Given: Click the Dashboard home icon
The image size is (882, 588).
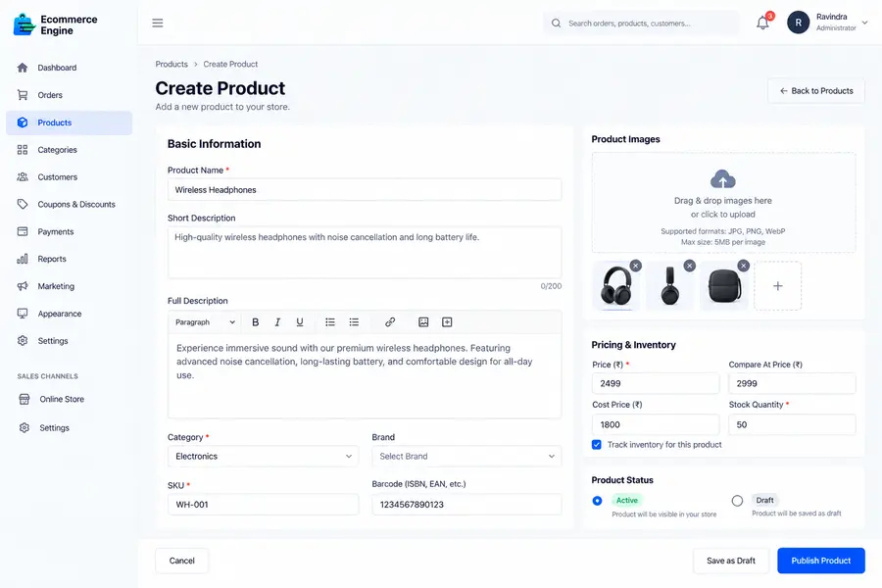Looking at the screenshot, I should pos(23,68).
